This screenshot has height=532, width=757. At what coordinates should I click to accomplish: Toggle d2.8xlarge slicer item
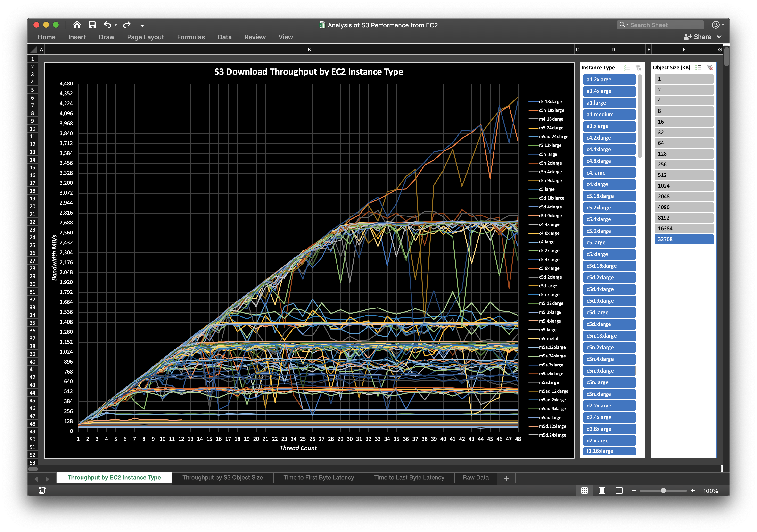609,429
